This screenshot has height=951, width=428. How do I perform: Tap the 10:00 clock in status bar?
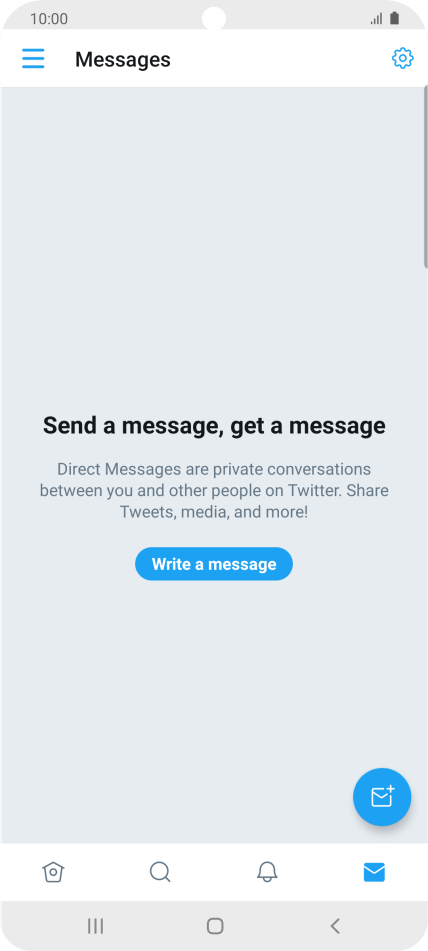click(49, 19)
